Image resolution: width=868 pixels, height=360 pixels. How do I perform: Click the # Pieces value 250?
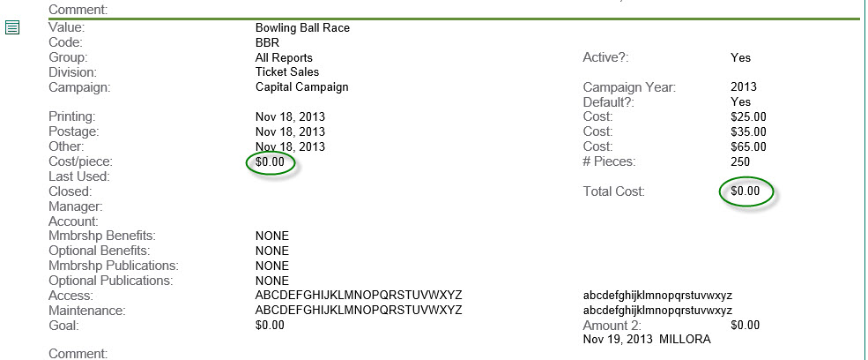[740, 162]
